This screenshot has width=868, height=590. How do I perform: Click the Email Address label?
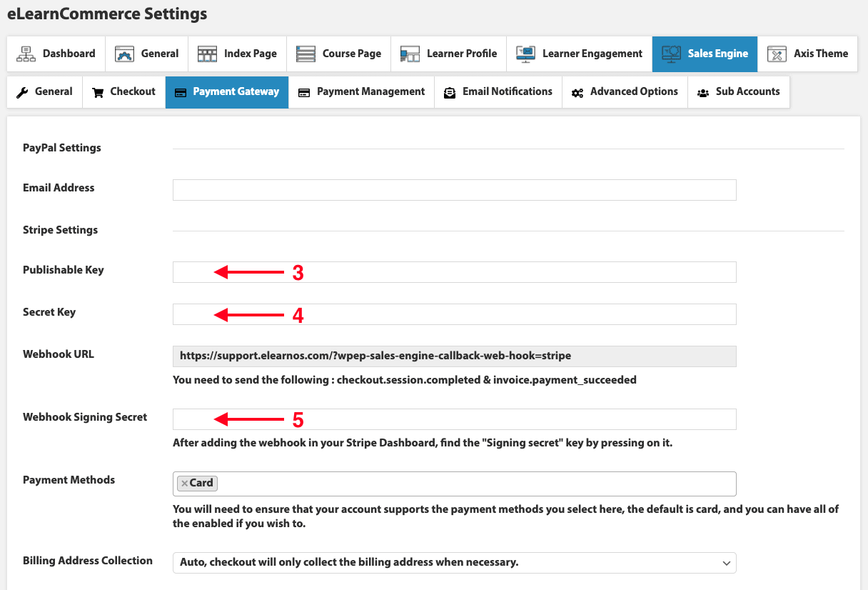pos(59,188)
